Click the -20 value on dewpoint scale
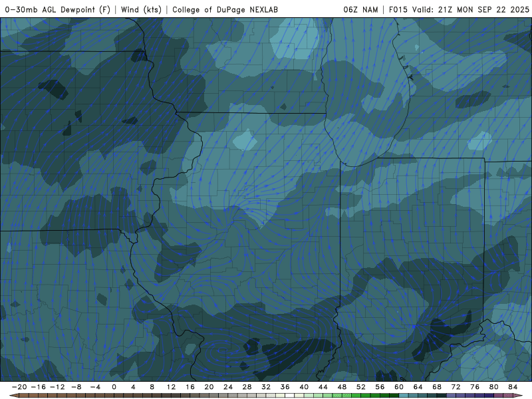The width and height of the screenshot is (532, 399). point(19,387)
